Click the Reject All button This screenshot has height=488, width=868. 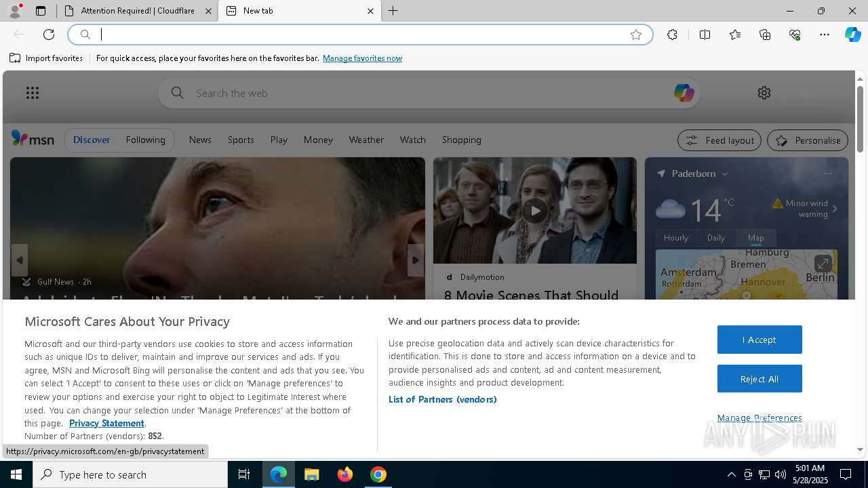pos(759,379)
